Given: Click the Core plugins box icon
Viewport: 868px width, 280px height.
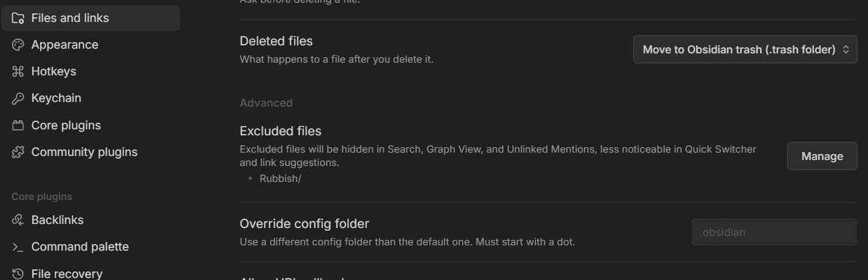Looking at the screenshot, I should (x=18, y=125).
